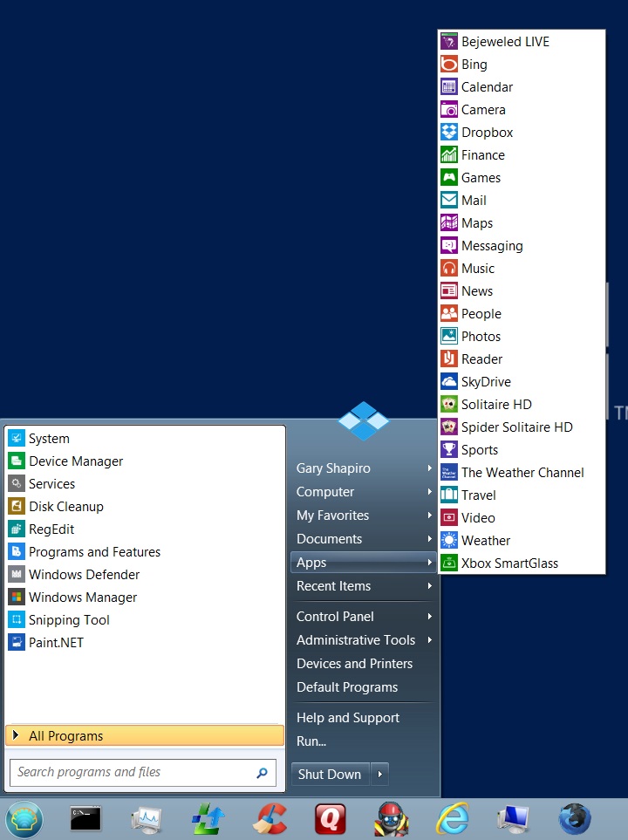
Task: Launch Disk Cleanup shortcut
Action: click(145, 507)
